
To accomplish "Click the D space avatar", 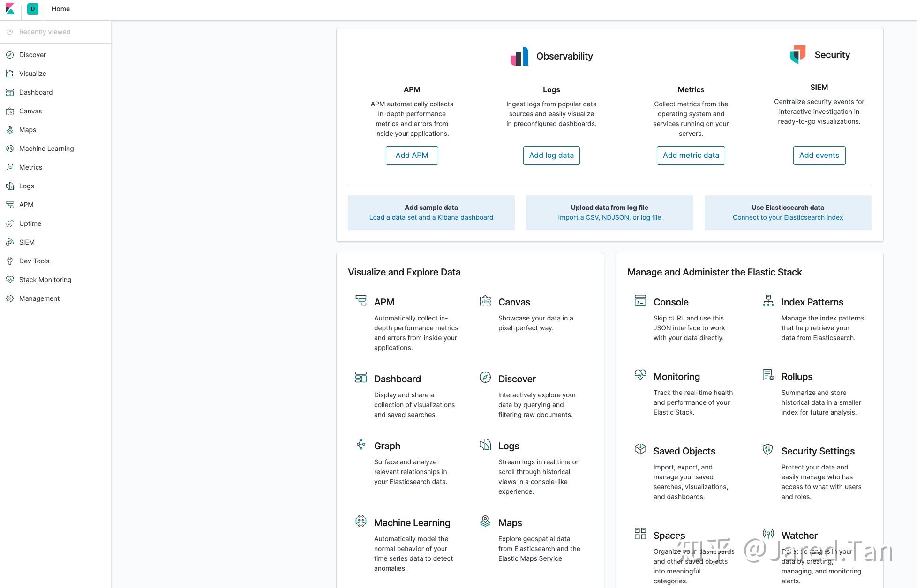I will [x=32, y=9].
